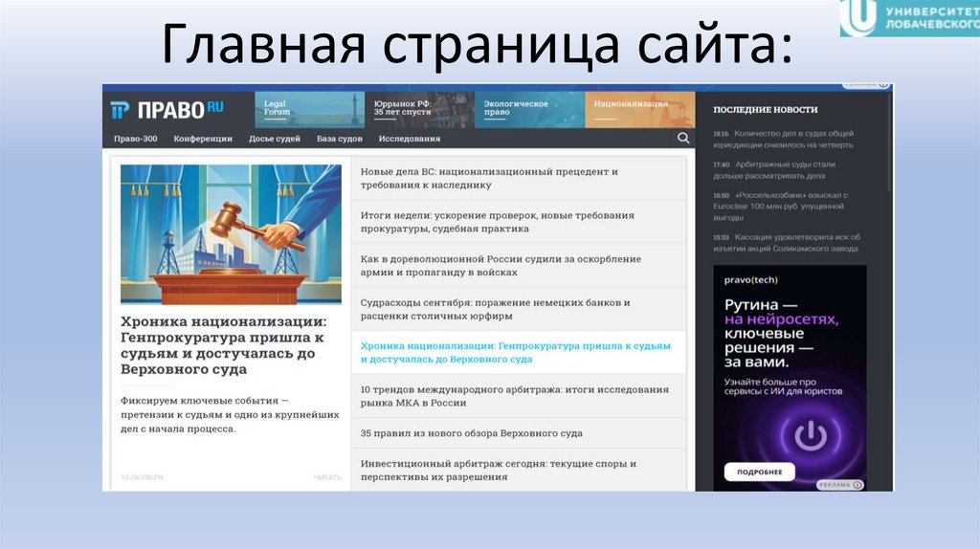Open the Исследования menu item

410,139
